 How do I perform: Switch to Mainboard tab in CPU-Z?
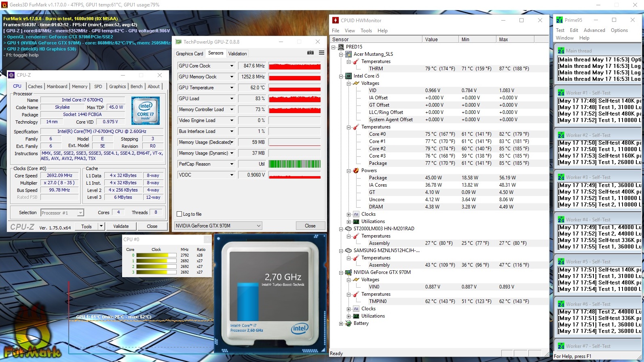click(x=57, y=86)
